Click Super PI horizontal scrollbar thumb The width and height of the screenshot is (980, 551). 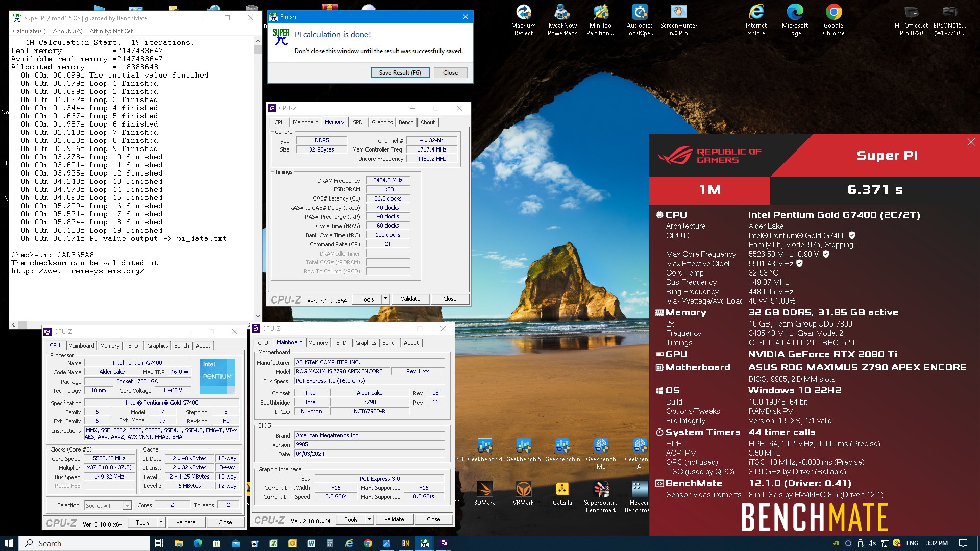[x=22, y=324]
